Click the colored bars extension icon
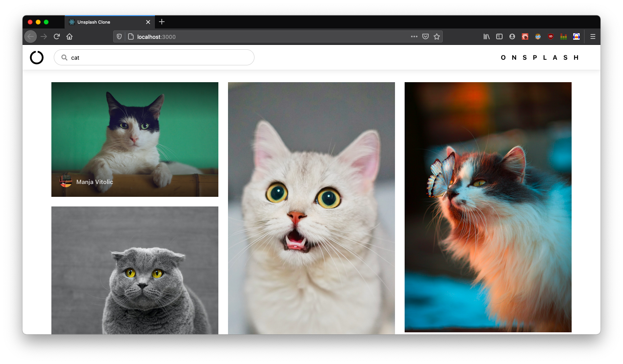 point(564,36)
